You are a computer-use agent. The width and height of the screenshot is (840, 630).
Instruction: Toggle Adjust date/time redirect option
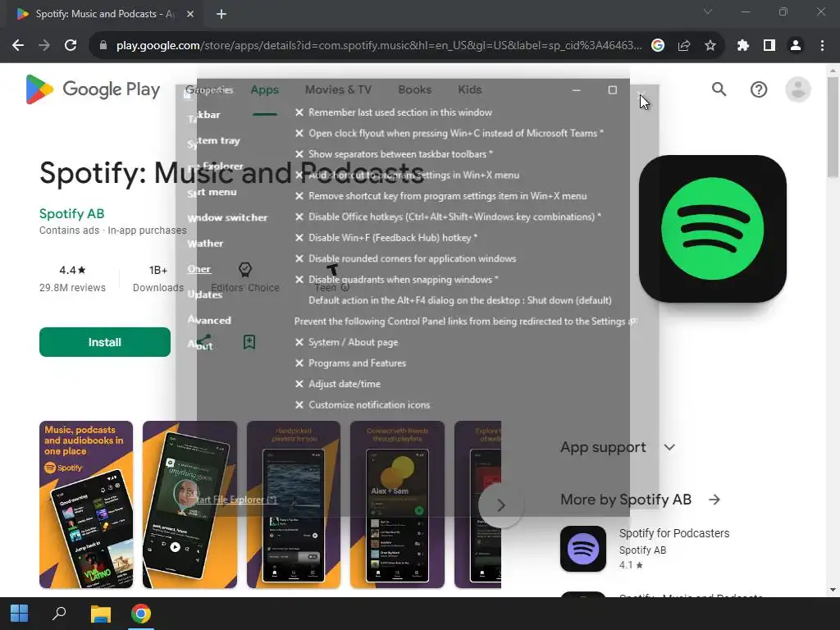click(x=337, y=384)
